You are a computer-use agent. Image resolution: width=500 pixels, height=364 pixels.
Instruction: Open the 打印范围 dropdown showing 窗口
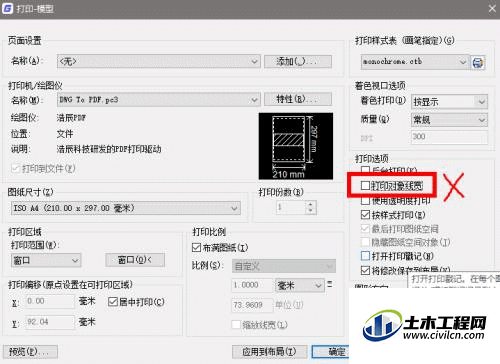click(46, 260)
